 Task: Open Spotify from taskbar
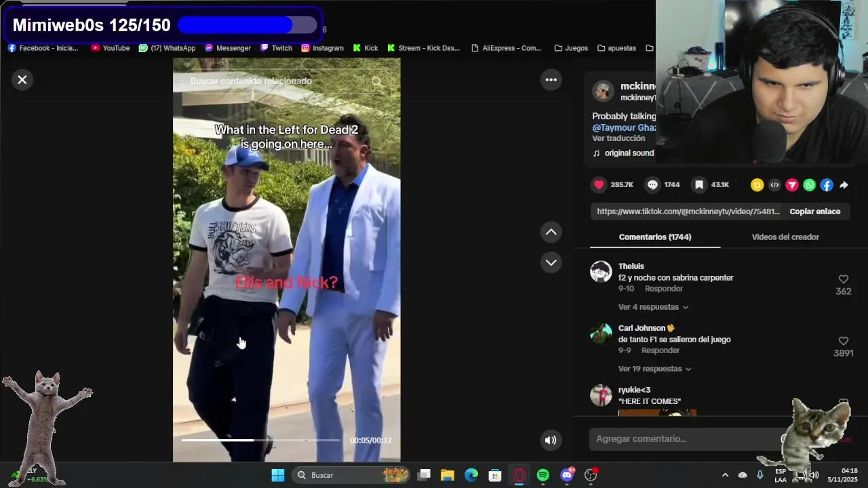(x=543, y=475)
